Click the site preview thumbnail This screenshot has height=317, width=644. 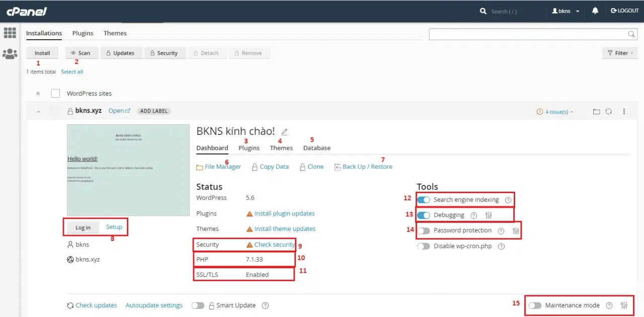pyautogui.click(x=128, y=170)
